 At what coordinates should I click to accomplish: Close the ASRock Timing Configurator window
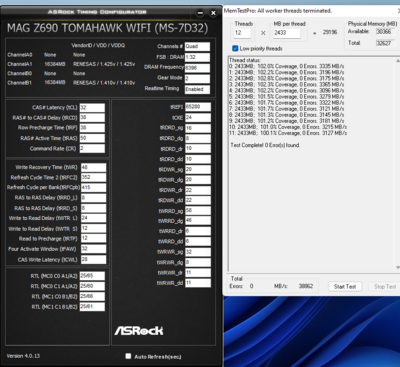click(213, 13)
